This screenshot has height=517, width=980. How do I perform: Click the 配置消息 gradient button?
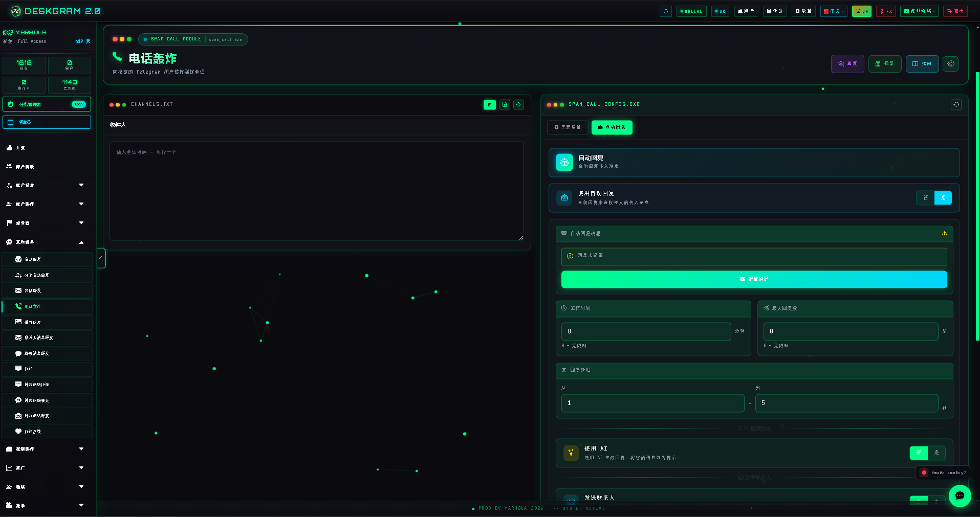click(x=754, y=279)
